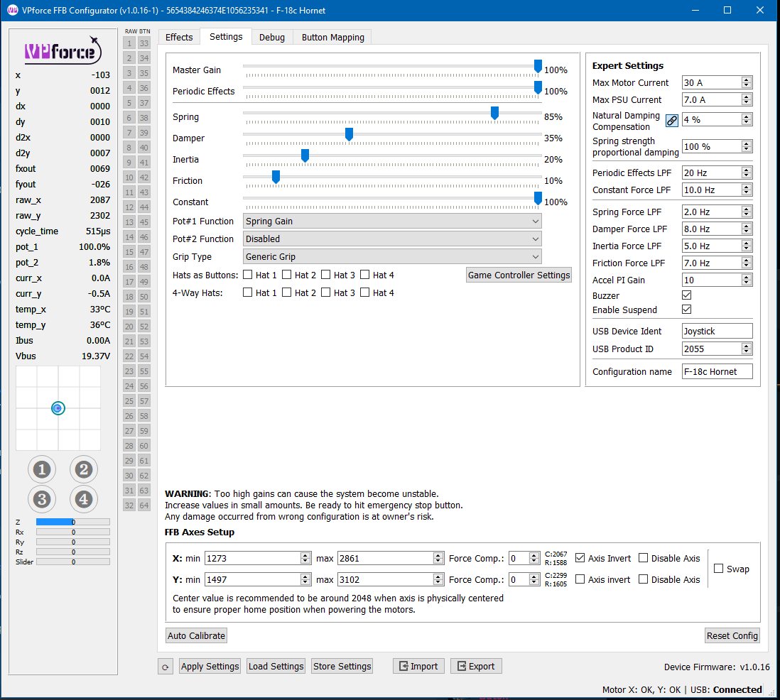The image size is (780, 700).
Task: Click the Spring gain slider handle
Action: click(494, 114)
